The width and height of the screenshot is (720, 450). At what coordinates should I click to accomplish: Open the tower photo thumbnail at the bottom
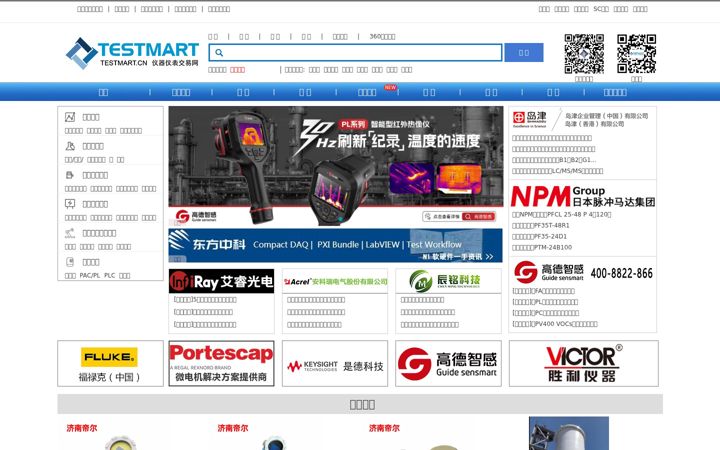click(x=569, y=433)
